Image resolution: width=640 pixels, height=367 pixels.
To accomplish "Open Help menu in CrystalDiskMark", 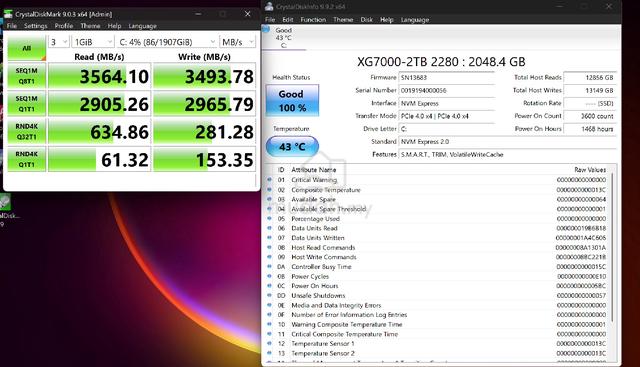I will click(x=114, y=26).
